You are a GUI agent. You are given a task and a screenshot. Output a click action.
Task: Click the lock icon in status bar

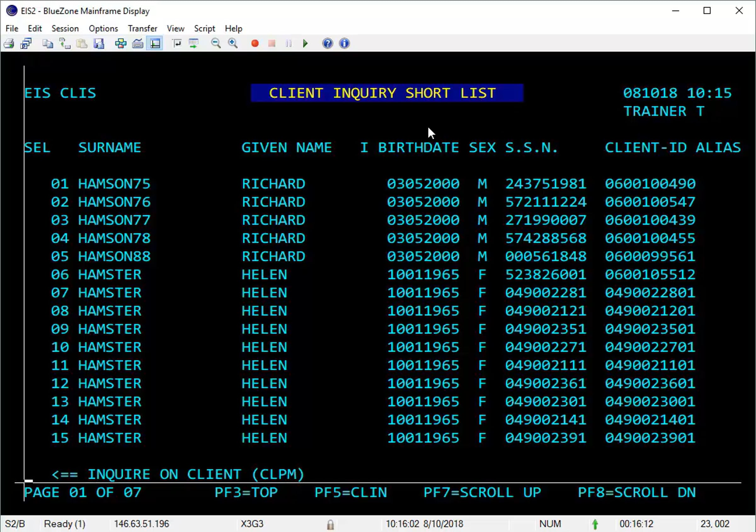tap(330, 524)
